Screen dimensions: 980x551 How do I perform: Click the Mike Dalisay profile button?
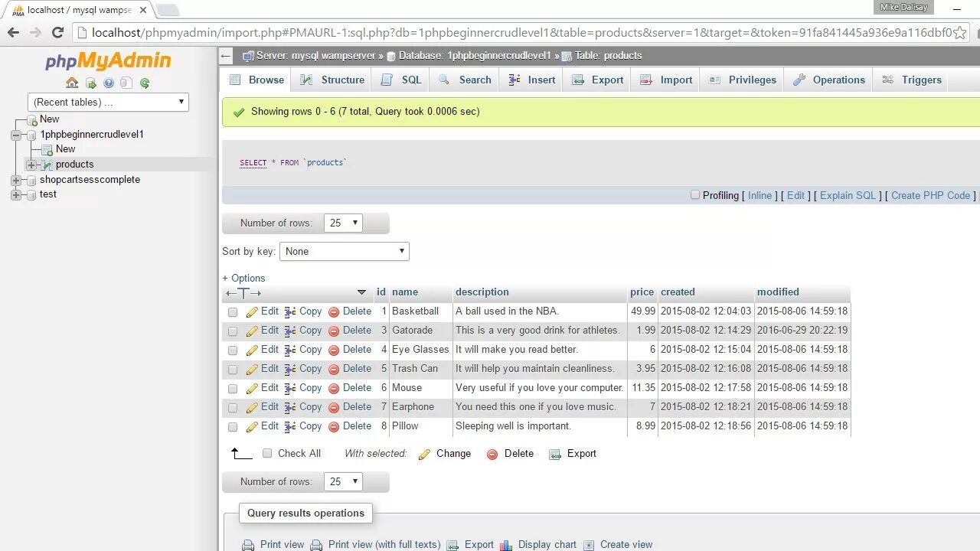[x=903, y=7]
